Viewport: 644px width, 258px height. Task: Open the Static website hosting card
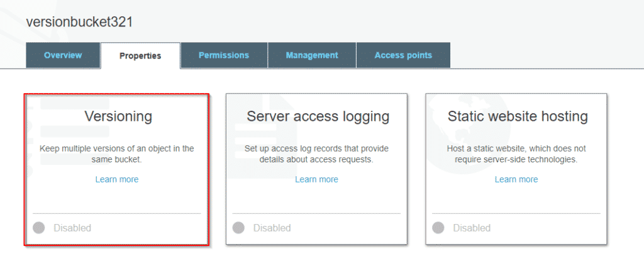(516, 169)
